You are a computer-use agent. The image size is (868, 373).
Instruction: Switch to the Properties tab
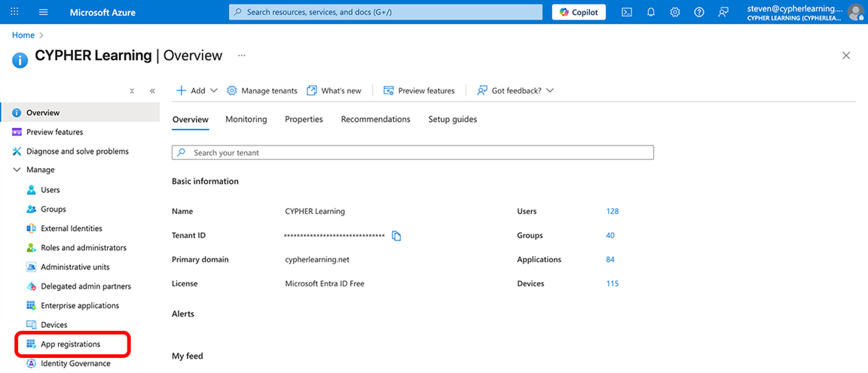coord(304,119)
